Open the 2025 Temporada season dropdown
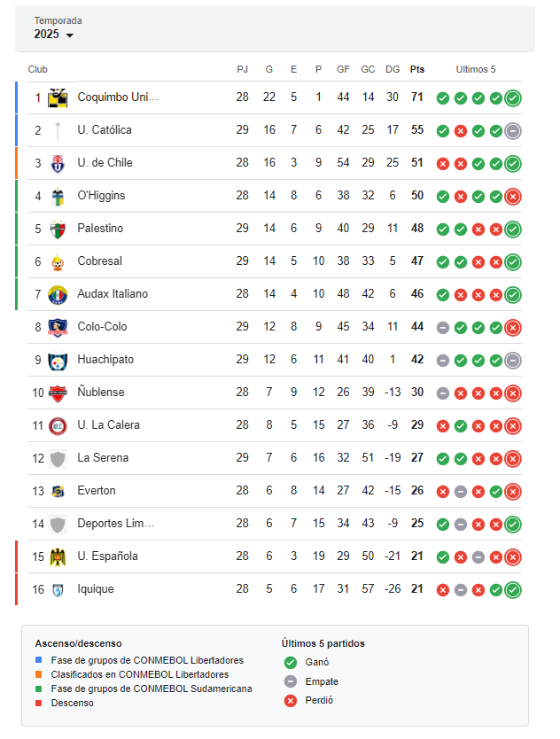 click(54, 35)
